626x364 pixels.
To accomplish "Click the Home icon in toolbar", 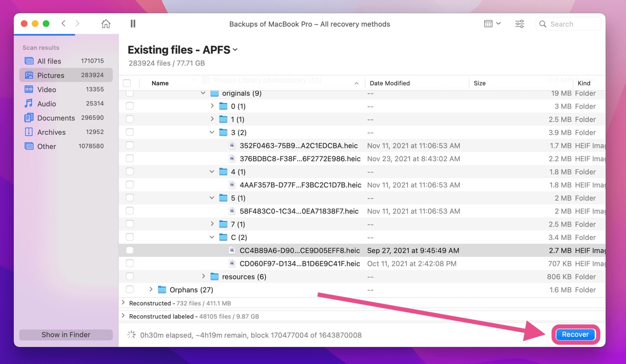I will (106, 24).
